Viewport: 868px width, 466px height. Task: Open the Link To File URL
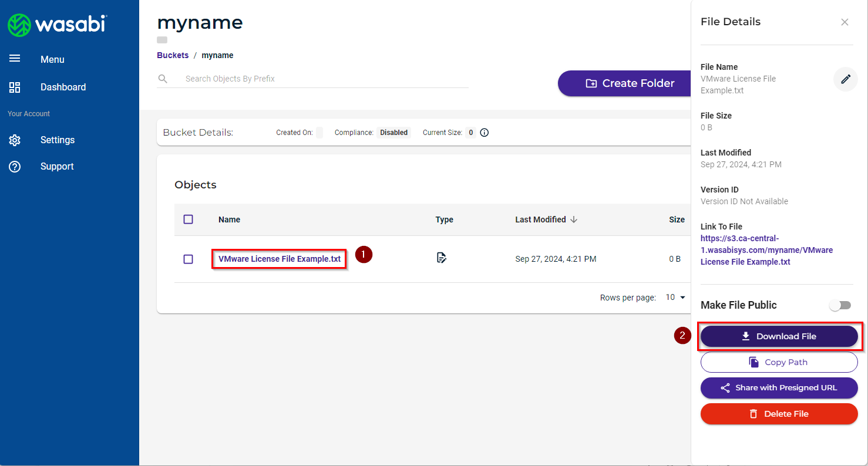coord(766,250)
